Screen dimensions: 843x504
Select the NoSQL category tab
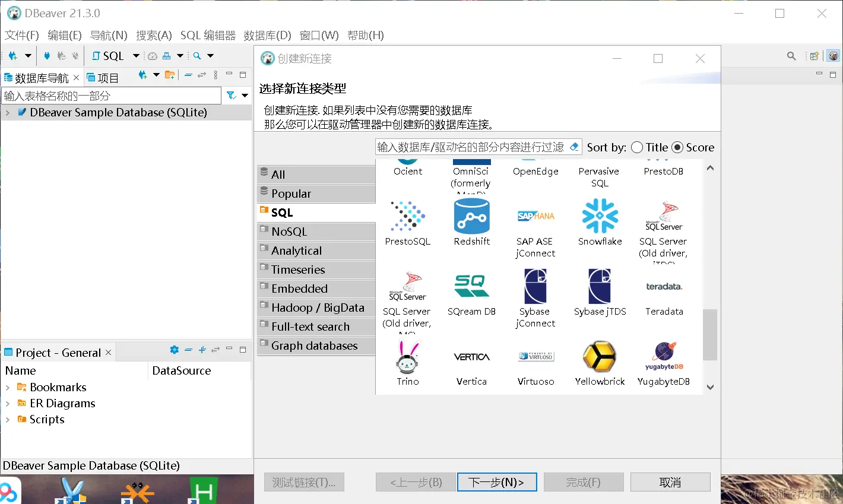316,232
